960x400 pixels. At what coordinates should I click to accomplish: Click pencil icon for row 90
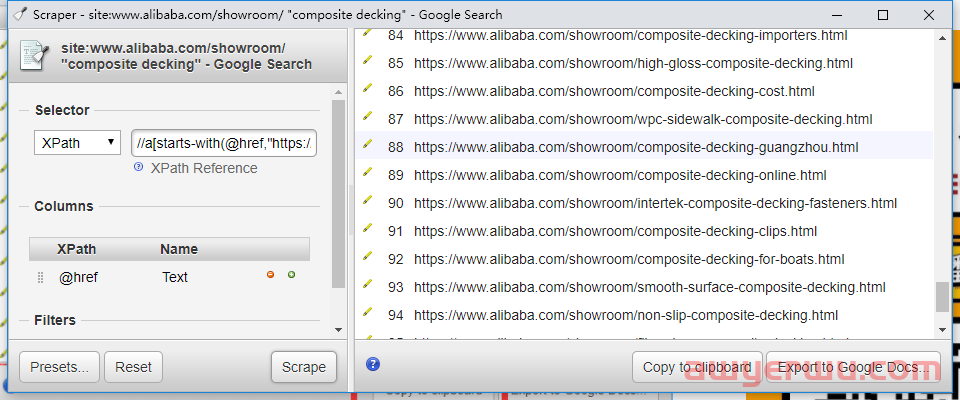367,200
